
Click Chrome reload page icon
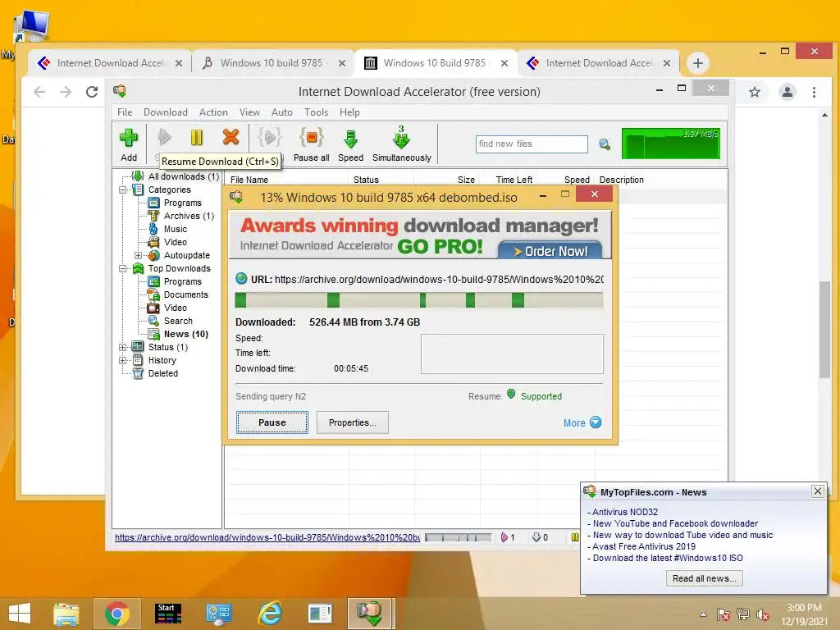tap(92, 92)
